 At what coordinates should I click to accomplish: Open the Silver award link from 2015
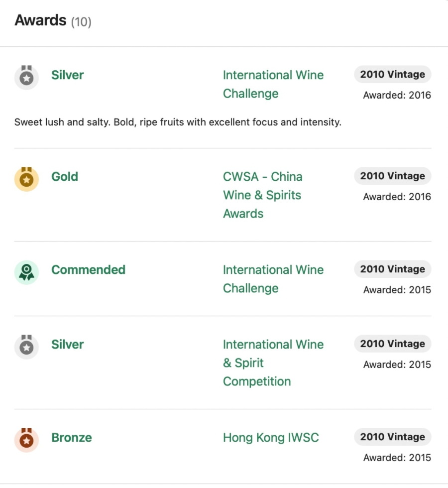[x=67, y=345]
